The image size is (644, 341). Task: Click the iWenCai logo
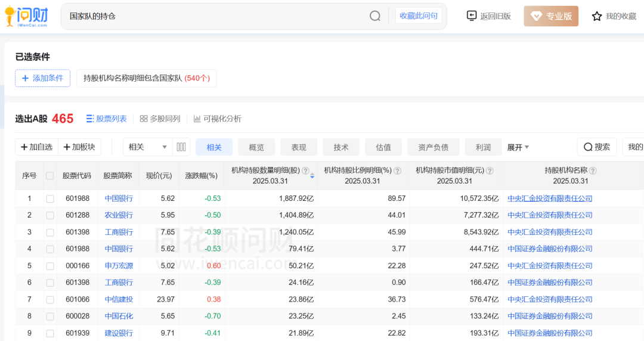(26, 17)
